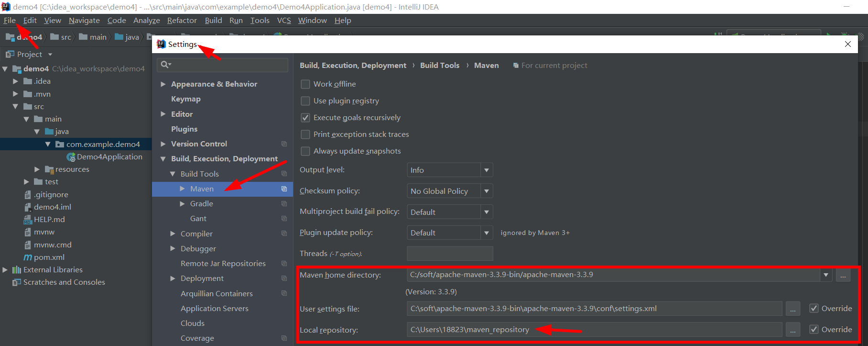Select Coverage setting
This screenshot has width=868, height=346.
tap(197, 338)
